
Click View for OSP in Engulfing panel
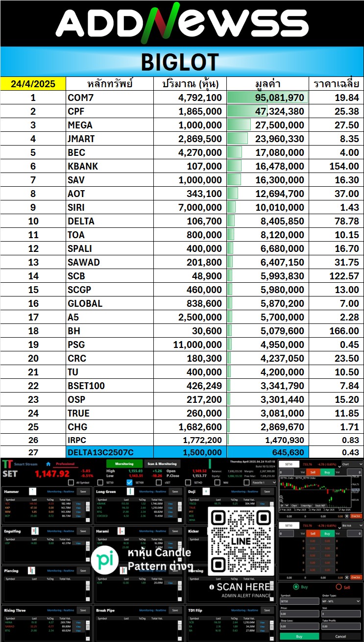pyautogui.click(x=78, y=543)
